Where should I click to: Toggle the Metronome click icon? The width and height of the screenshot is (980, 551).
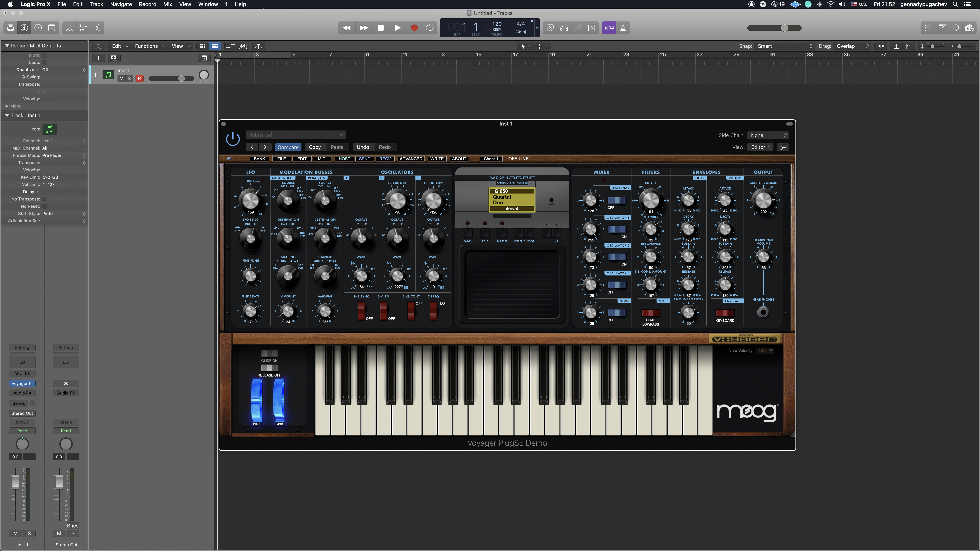[x=623, y=28]
